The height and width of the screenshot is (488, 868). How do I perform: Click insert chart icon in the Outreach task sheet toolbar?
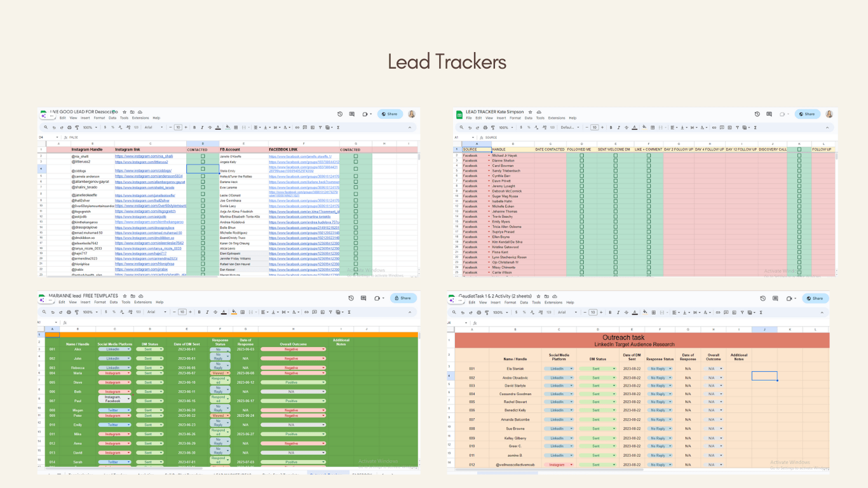[x=734, y=312]
